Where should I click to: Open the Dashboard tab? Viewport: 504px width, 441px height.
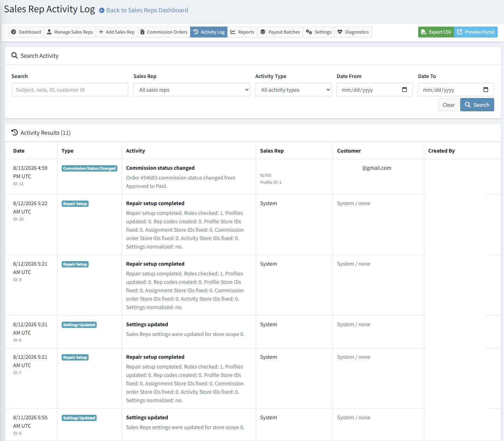click(26, 32)
